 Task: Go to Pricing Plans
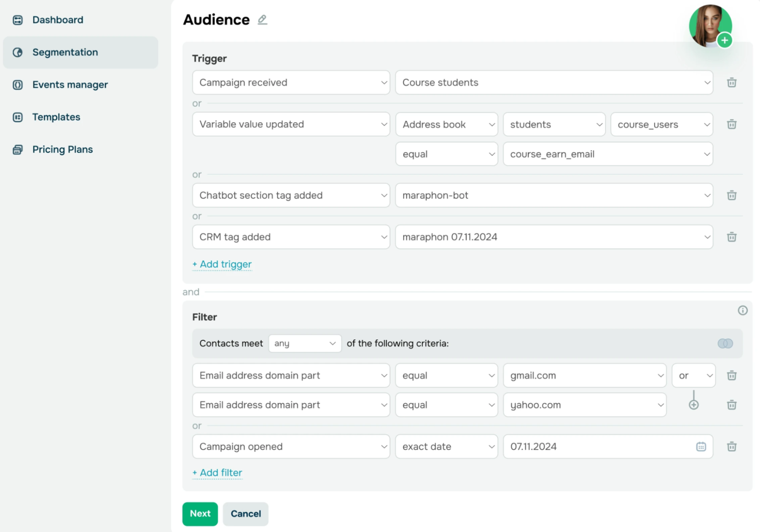62,149
